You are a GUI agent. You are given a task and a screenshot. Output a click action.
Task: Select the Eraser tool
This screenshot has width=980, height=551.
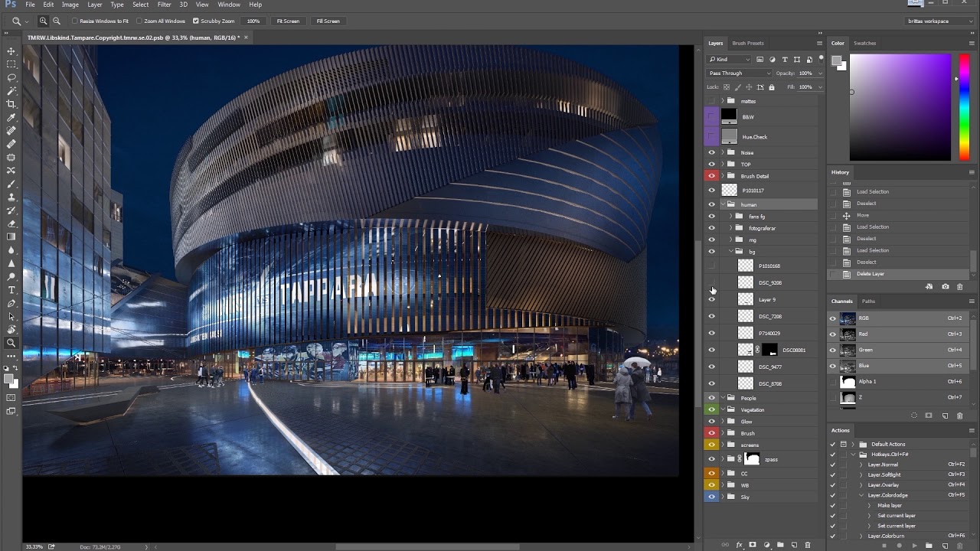[11, 223]
